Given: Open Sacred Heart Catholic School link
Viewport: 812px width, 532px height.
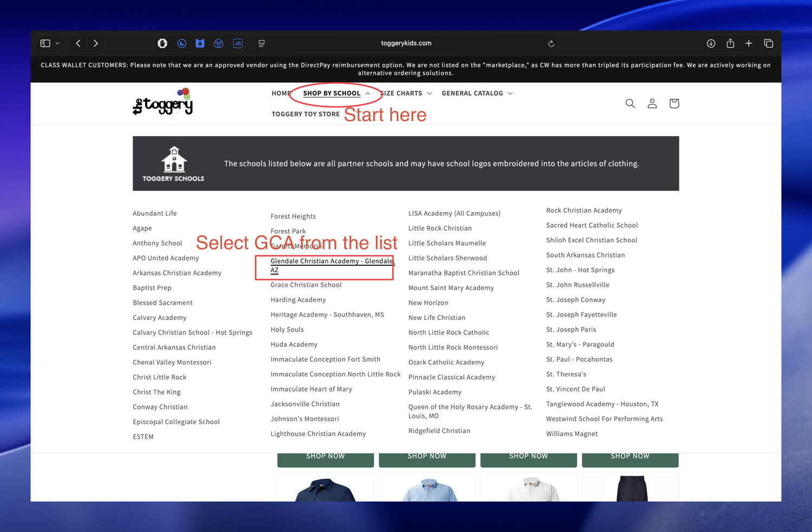Looking at the screenshot, I should click(592, 225).
